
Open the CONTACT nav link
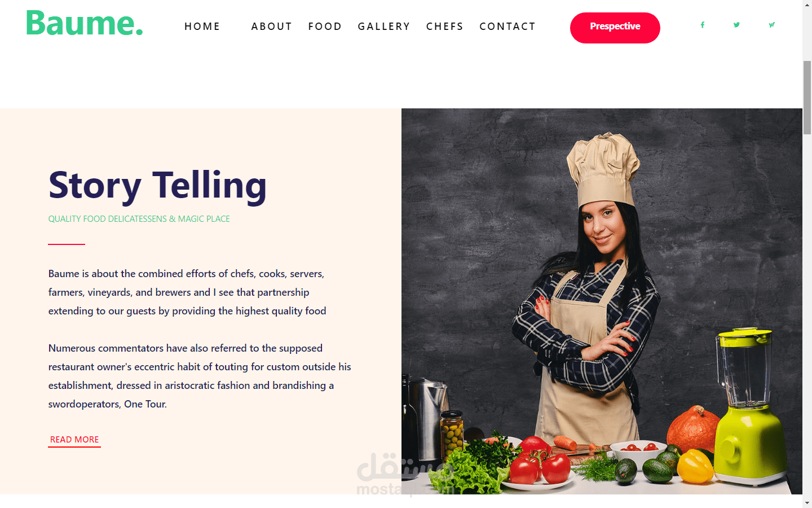coord(507,27)
